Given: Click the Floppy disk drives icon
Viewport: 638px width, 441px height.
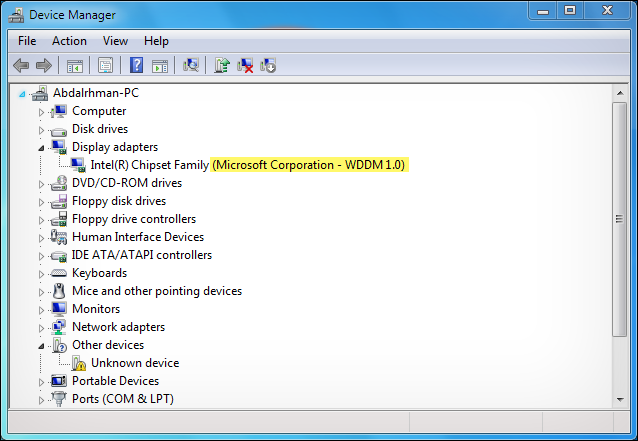Looking at the screenshot, I should click(59, 201).
